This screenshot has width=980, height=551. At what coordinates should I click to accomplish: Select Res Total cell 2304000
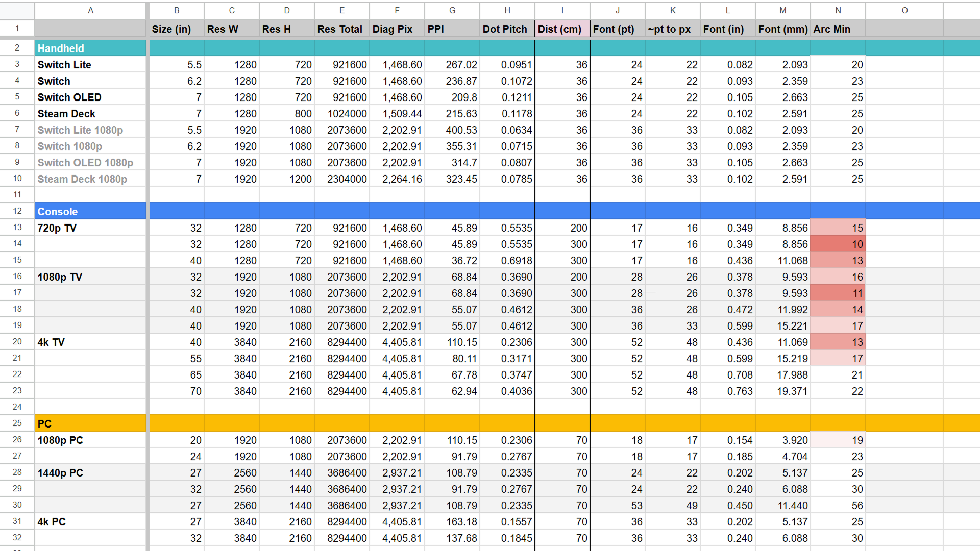click(x=342, y=179)
